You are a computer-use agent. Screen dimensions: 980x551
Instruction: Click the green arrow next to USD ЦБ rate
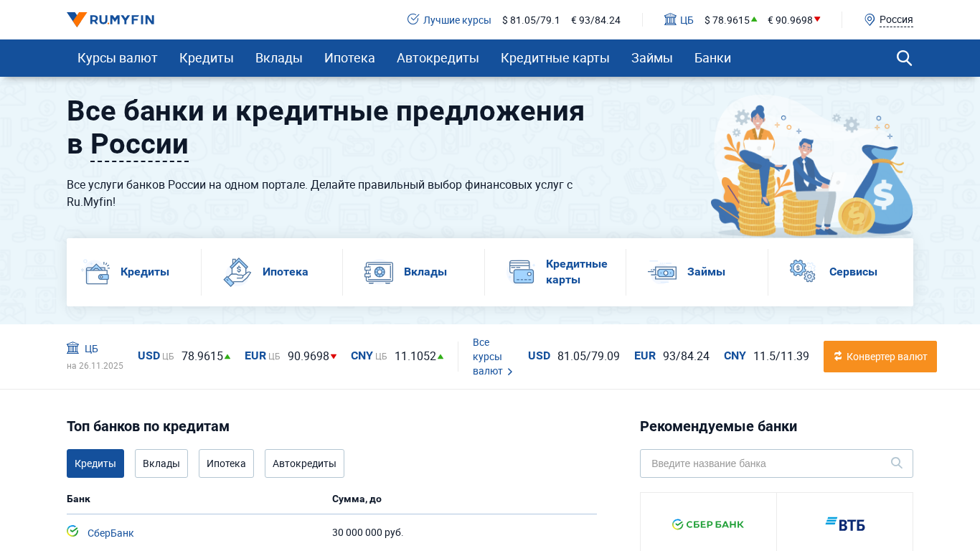coord(227,357)
